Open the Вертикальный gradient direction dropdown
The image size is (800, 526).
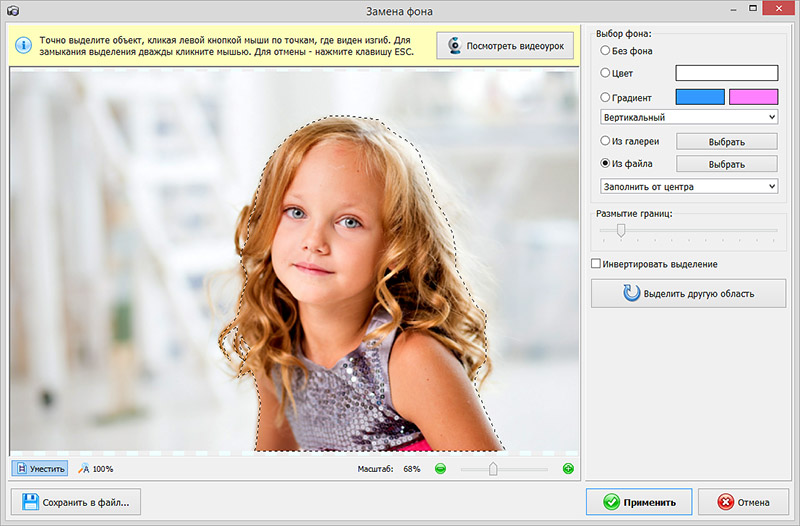point(689,117)
